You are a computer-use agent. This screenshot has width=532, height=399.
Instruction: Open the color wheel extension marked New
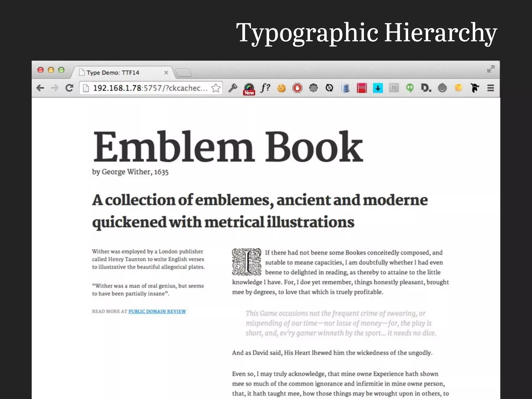pos(249,89)
